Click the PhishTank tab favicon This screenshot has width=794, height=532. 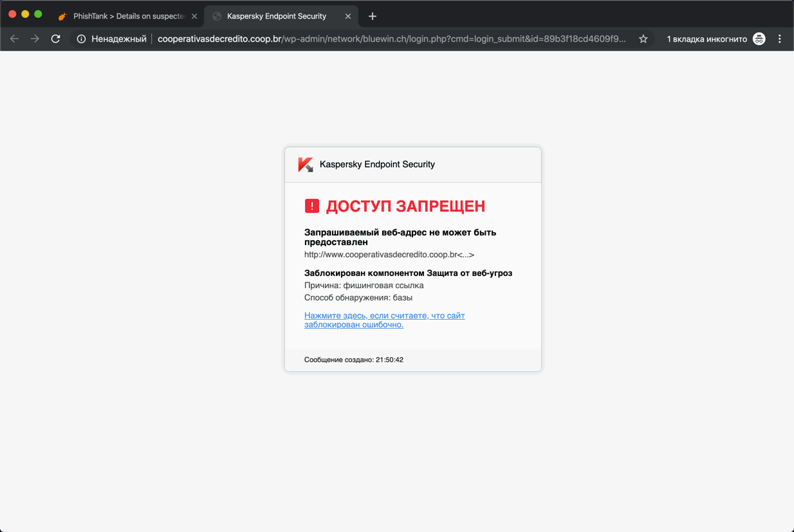point(62,16)
